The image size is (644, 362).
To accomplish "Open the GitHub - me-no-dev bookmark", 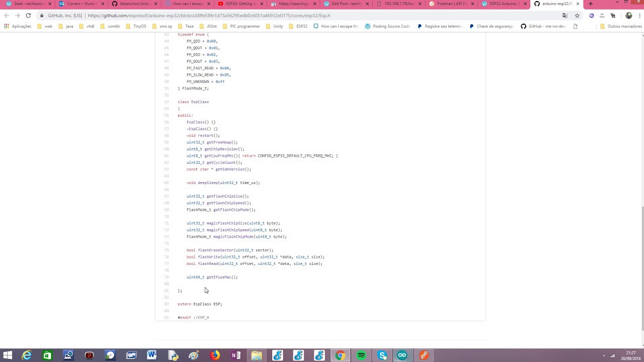I will pos(544,26).
